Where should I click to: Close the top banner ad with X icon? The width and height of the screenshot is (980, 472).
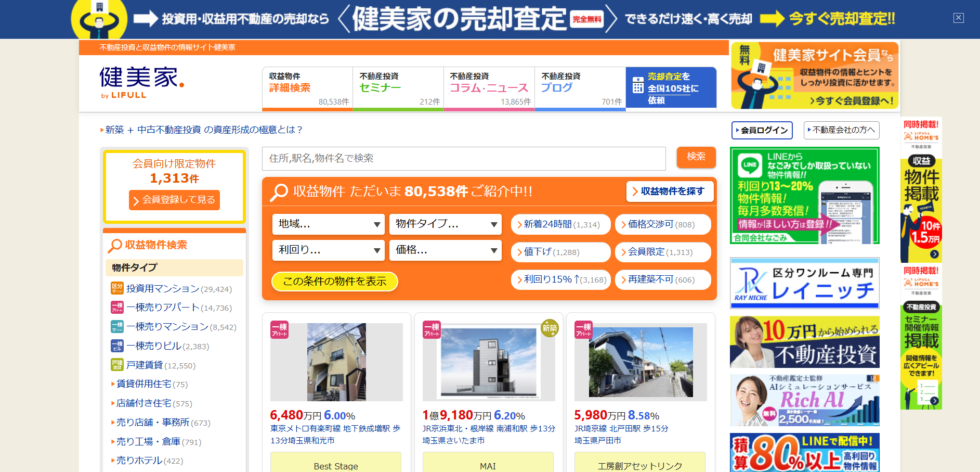coord(958,18)
